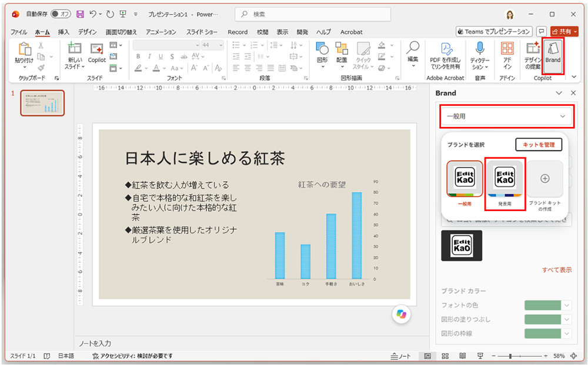Screen dimensions: 588x365
Task: Open the Arrange (配置) menu
Action: pos(342,55)
